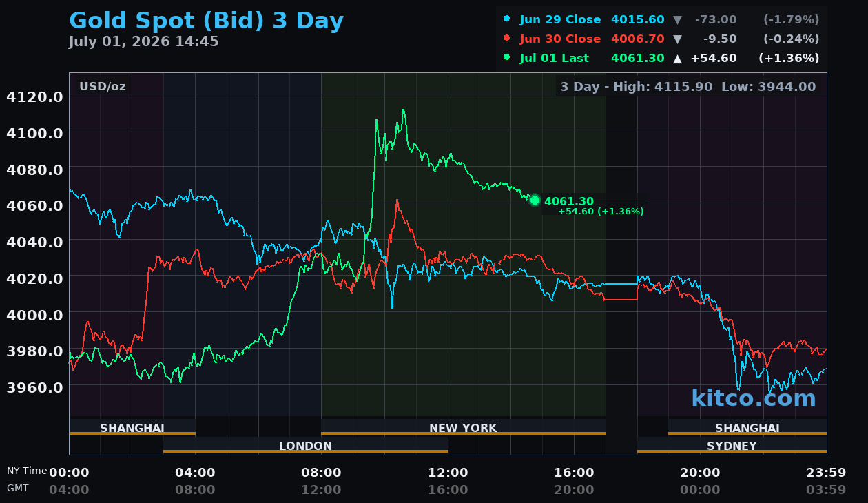Click the 'USD/oz' unit label
This screenshot has width=868, height=503.
[103, 86]
